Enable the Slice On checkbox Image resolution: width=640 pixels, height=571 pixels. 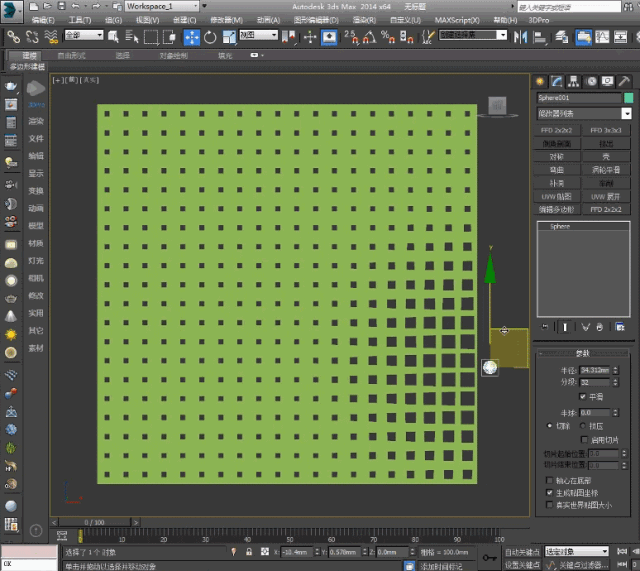(x=584, y=440)
